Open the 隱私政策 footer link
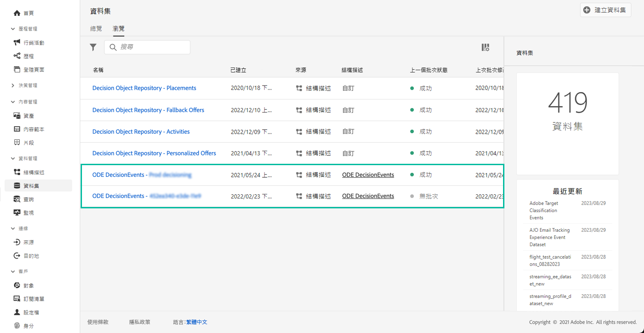 [x=140, y=322]
